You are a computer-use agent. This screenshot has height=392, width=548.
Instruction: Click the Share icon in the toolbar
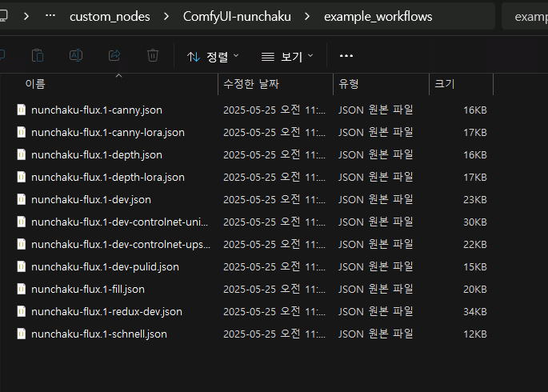click(x=114, y=56)
